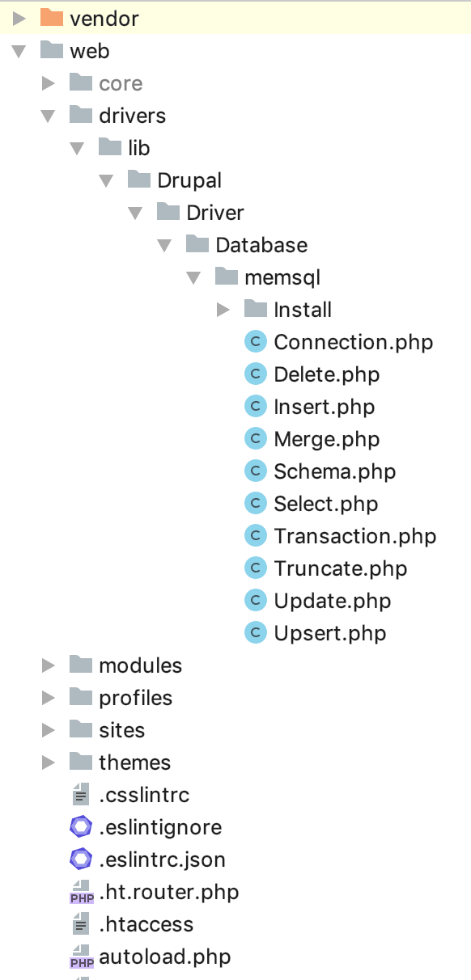
Task: Click the class icon next to Schema.php
Action: [x=256, y=471]
